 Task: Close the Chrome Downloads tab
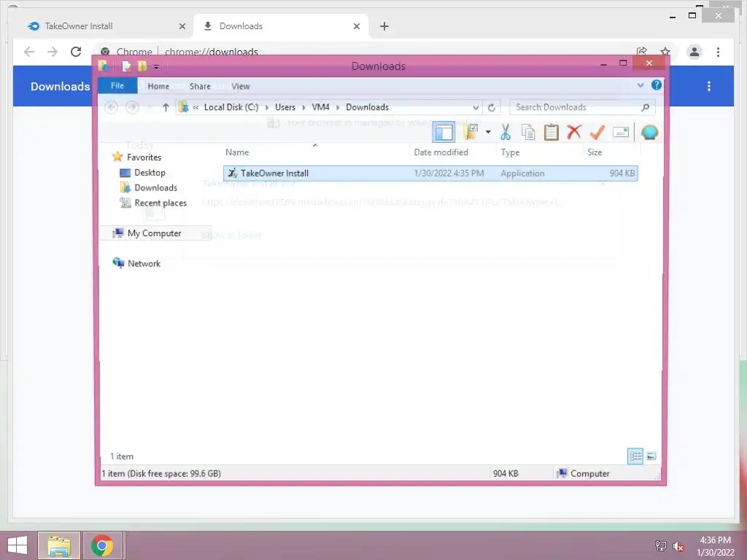[356, 26]
